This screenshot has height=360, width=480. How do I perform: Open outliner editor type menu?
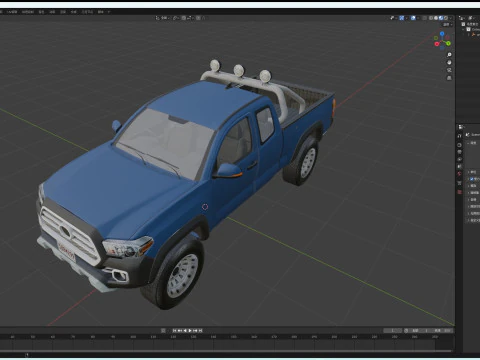pyautogui.click(x=462, y=18)
